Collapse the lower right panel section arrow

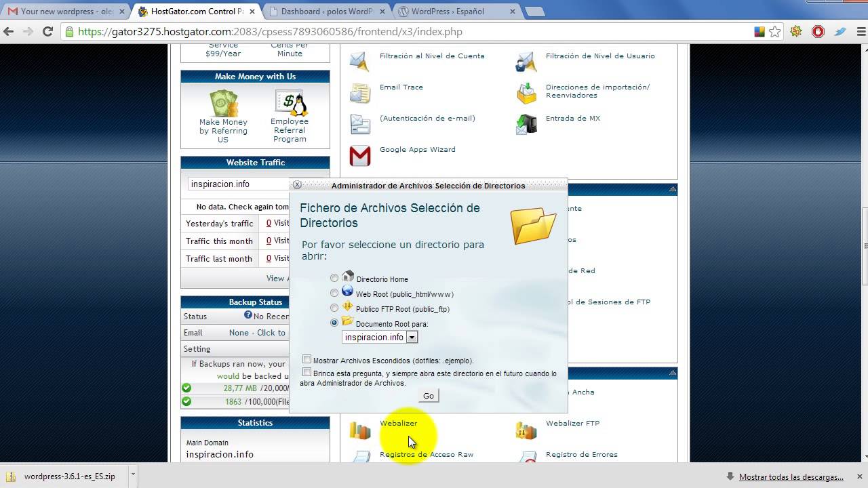click(673, 373)
